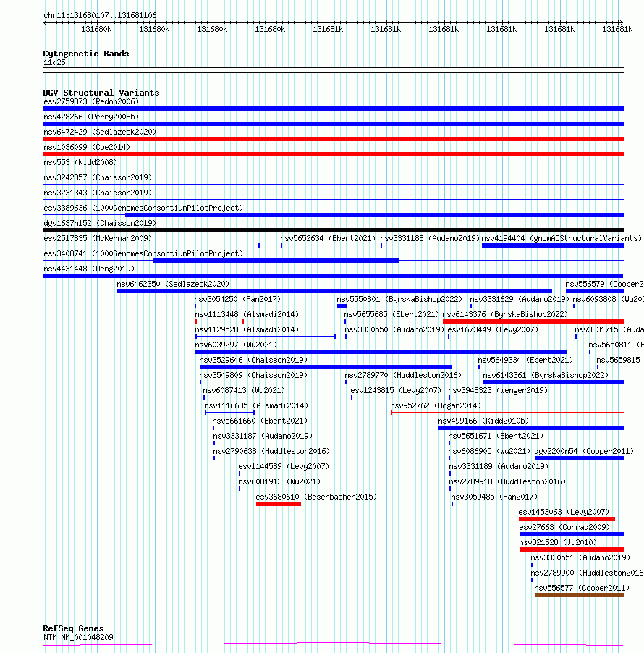Click nsv1116685 (Alsmadi2014) label
The image size is (644, 653).
tap(256, 405)
